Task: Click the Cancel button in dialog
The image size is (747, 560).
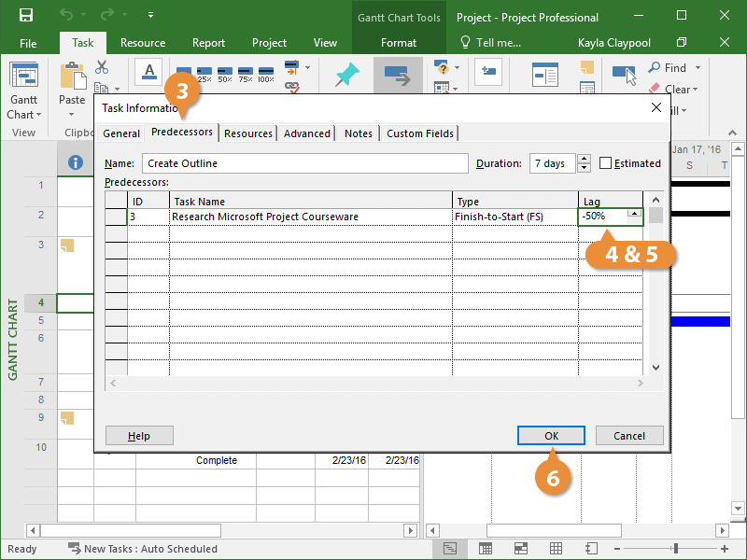Action: pos(628,436)
